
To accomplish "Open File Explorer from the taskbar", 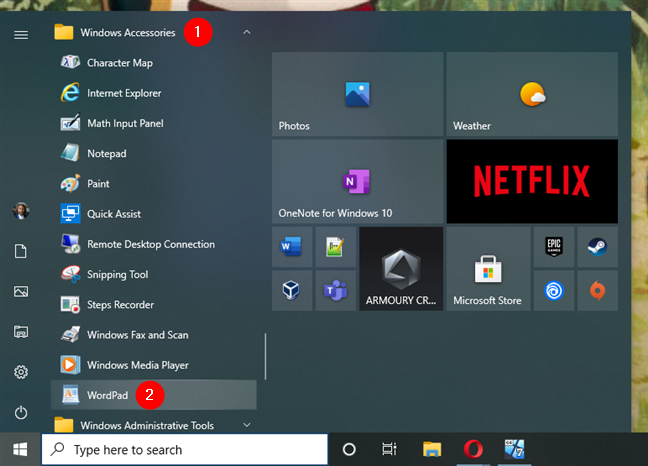I will click(x=432, y=449).
